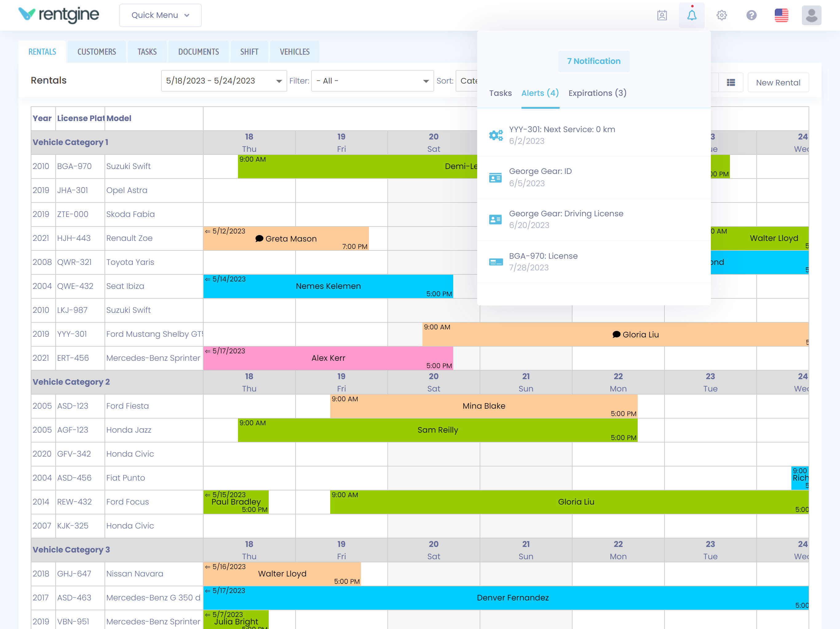This screenshot has height=629, width=840.
Task: Click the Greta Mason comment bubble icon
Action: coord(260,239)
